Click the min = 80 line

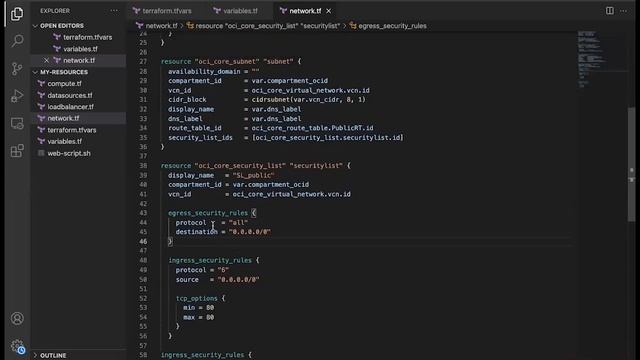click(x=198, y=308)
